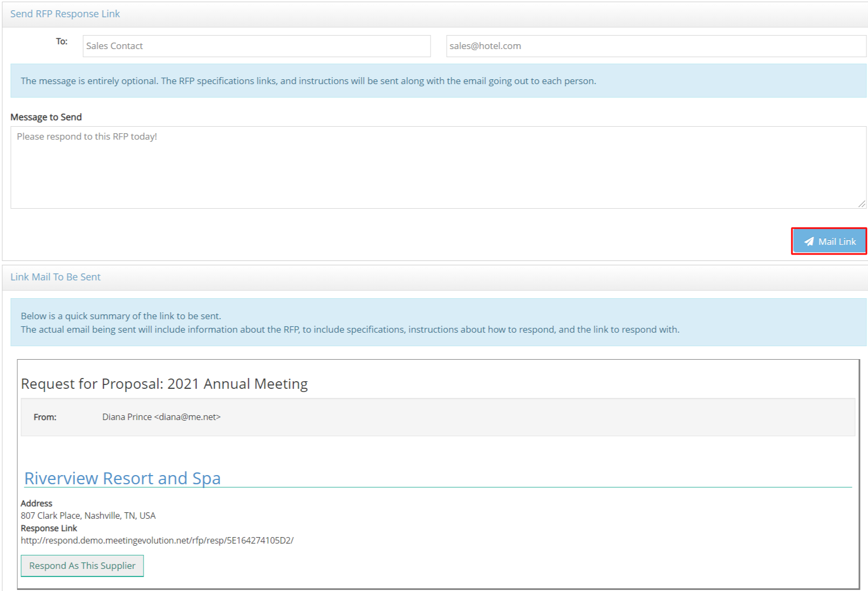Grab the textarea resize handle corner

pos(862,204)
